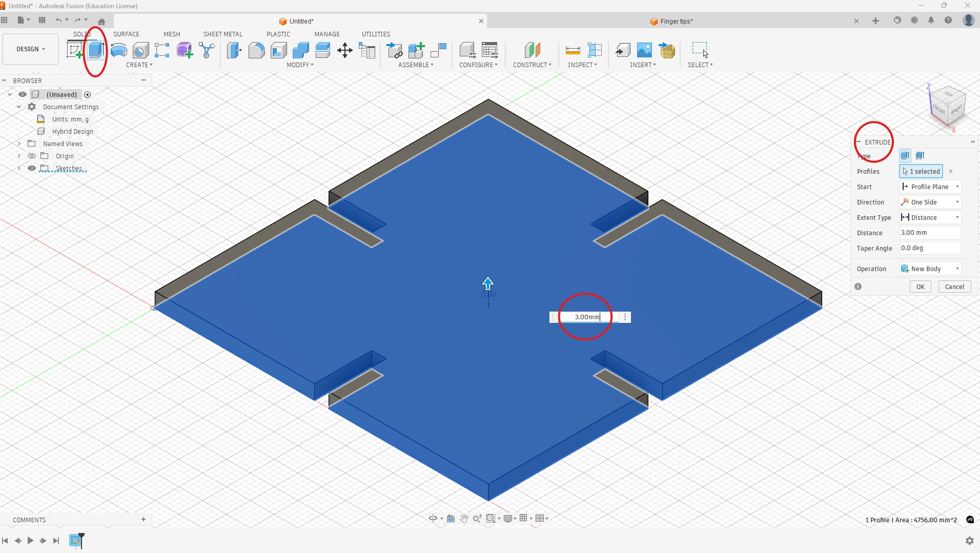The width and height of the screenshot is (980, 553).
Task: Click the Insert Derive icon
Action: [623, 50]
